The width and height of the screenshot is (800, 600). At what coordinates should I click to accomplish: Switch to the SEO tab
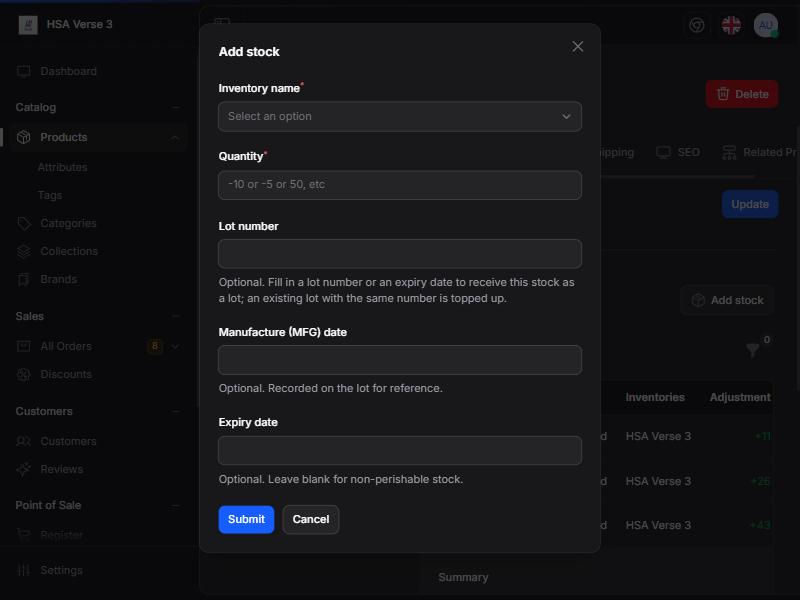point(678,152)
